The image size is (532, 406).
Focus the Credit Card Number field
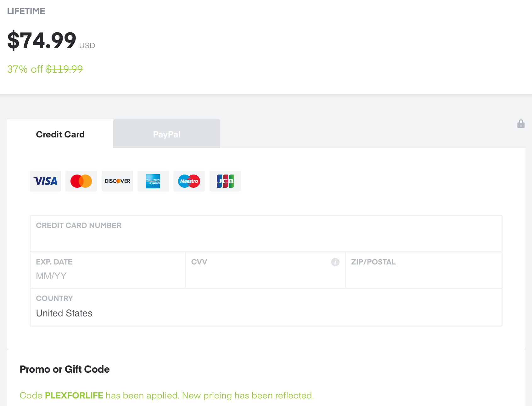[266, 238]
